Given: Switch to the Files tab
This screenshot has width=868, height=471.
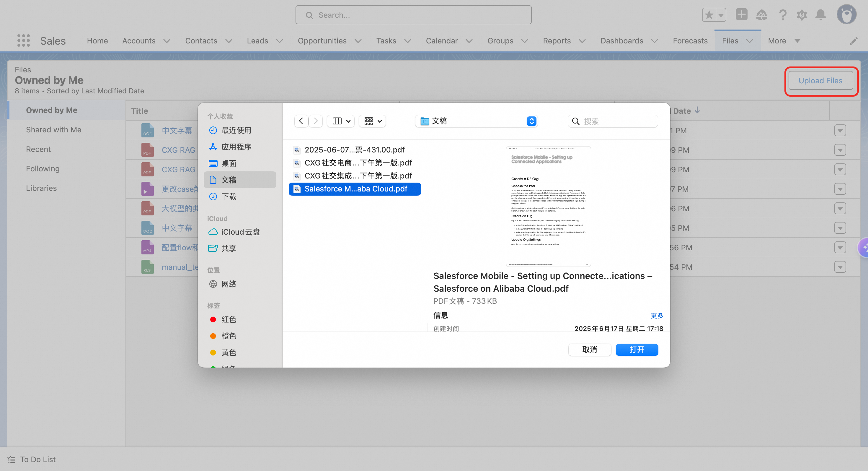Looking at the screenshot, I should pos(730,41).
